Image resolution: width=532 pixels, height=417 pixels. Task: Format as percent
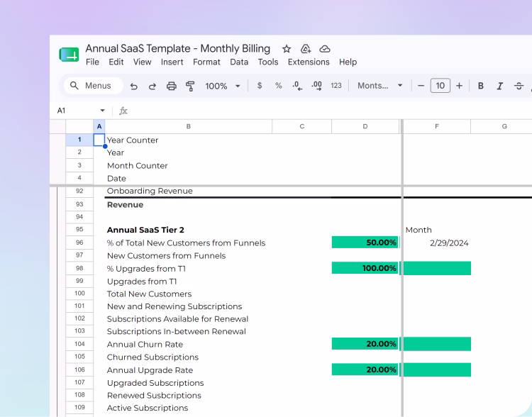[279, 86]
